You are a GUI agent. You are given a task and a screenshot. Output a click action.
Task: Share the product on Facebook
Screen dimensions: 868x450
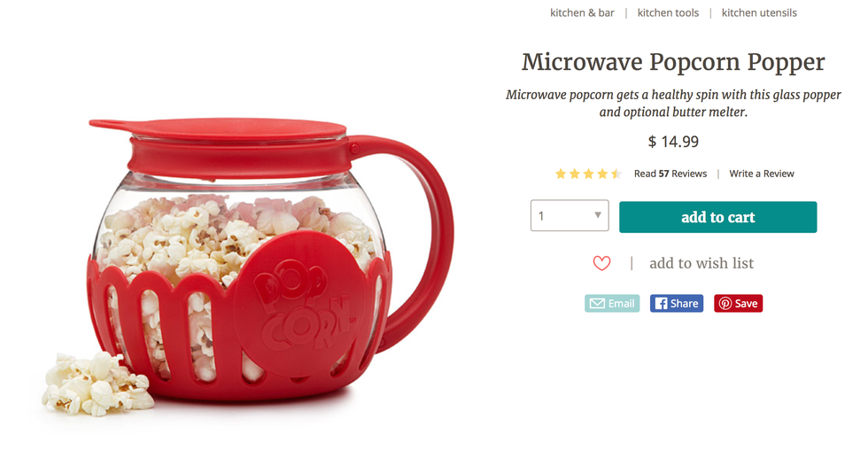click(677, 303)
